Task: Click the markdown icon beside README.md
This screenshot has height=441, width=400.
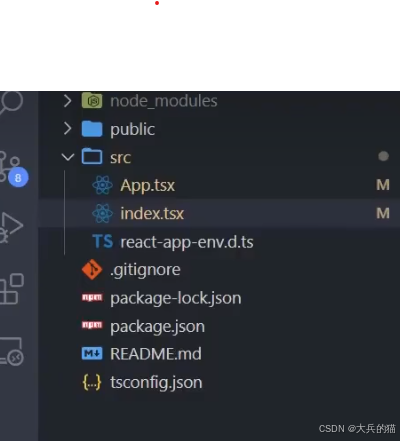Action: [x=92, y=353]
